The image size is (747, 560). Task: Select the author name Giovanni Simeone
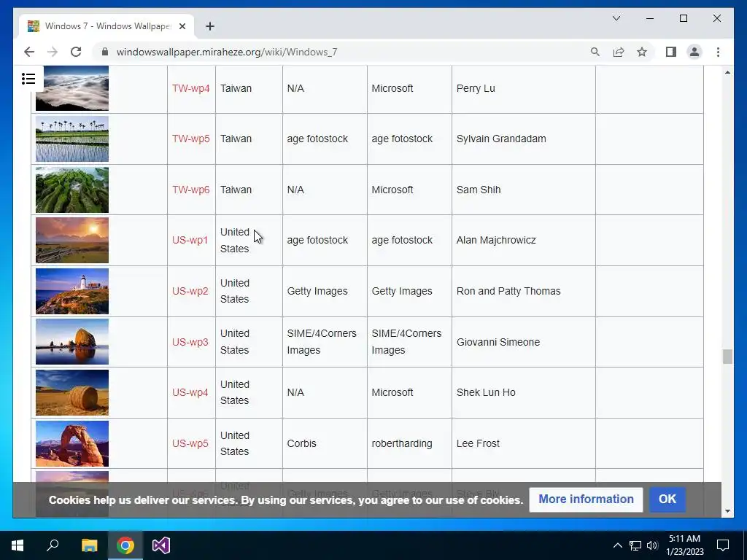(498, 342)
